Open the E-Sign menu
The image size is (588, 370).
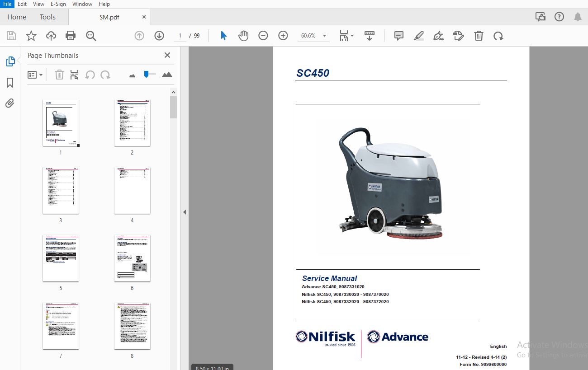[x=58, y=4]
